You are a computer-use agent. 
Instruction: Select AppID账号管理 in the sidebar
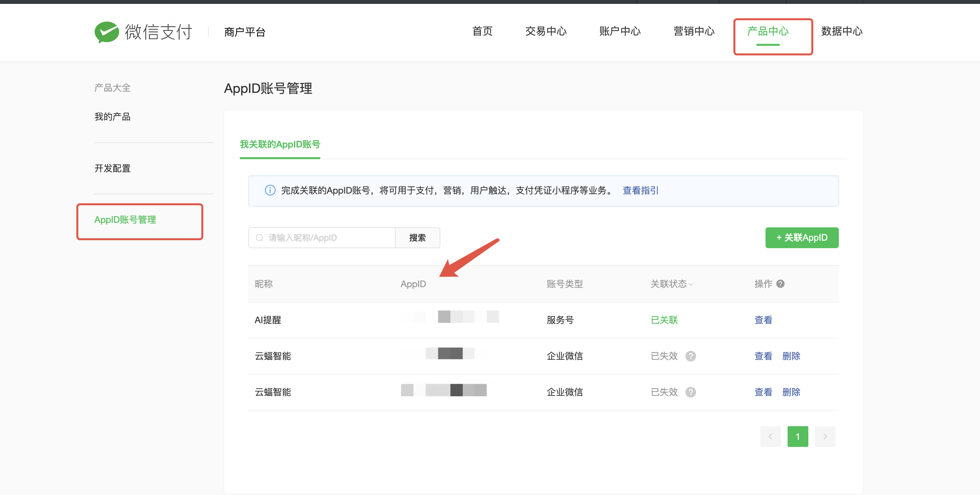click(125, 220)
